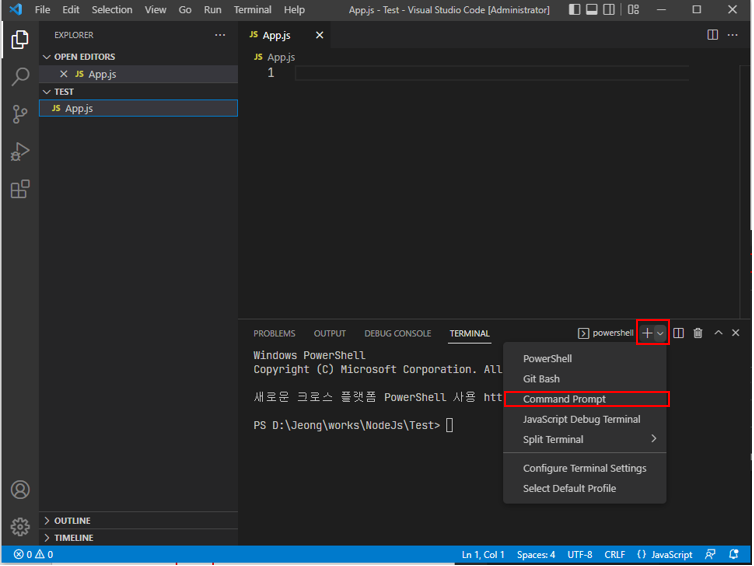The height and width of the screenshot is (566, 754).
Task: Create a new terminal with plus icon
Action: 647,333
